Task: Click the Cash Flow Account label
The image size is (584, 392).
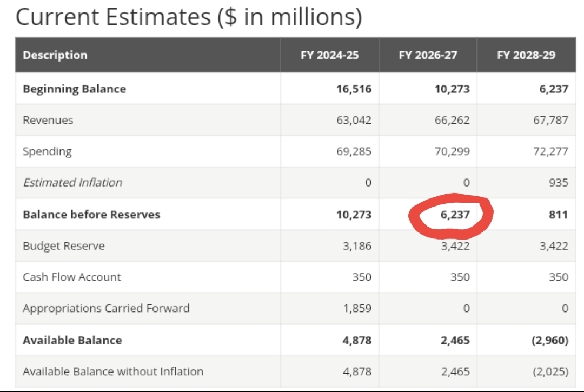Action: (x=72, y=277)
